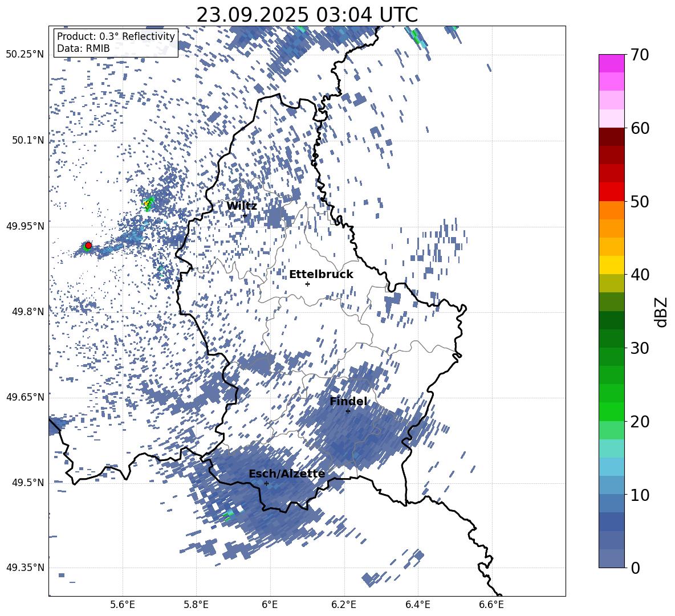Image resolution: width=675 pixels, height=616 pixels.
Task: Click the 20 colorbar tick value
Action: 640,421
